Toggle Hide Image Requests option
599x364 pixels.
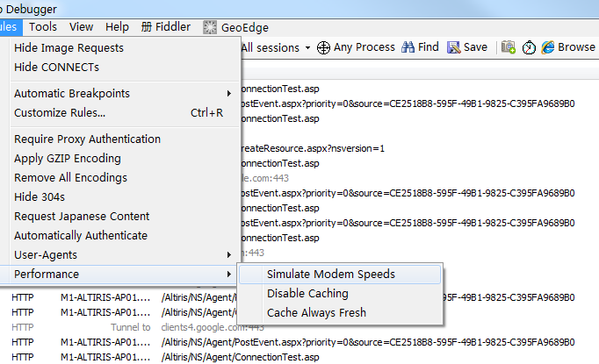pyautogui.click(x=69, y=48)
